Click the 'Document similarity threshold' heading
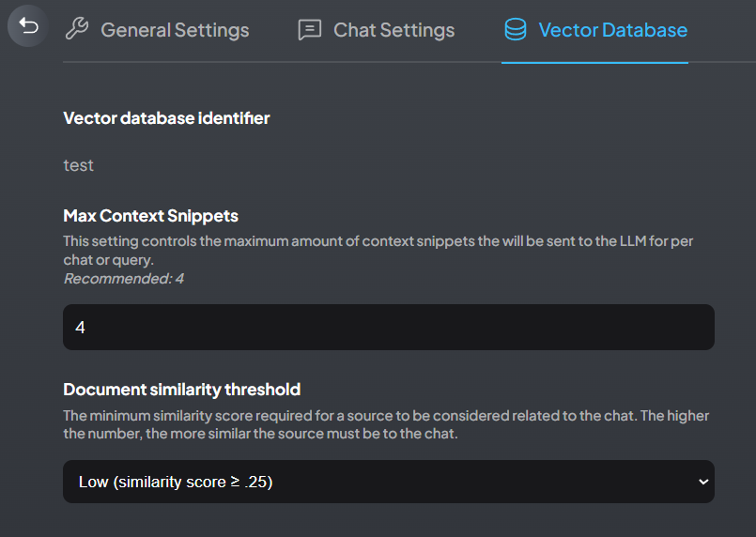The width and height of the screenshot is (756, 537). [x=181, y=389]
